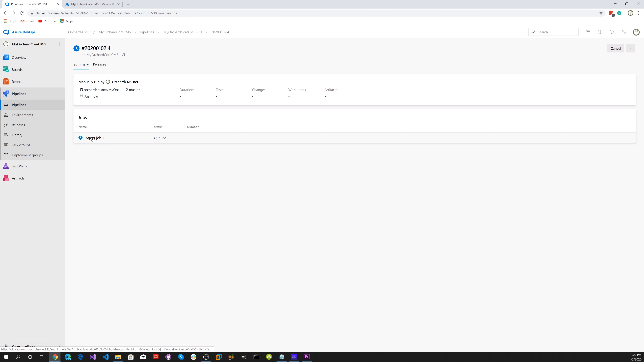The image size is (644, 362).
Task: Open the more actions ellipsis menu
Action: [631, 48]
